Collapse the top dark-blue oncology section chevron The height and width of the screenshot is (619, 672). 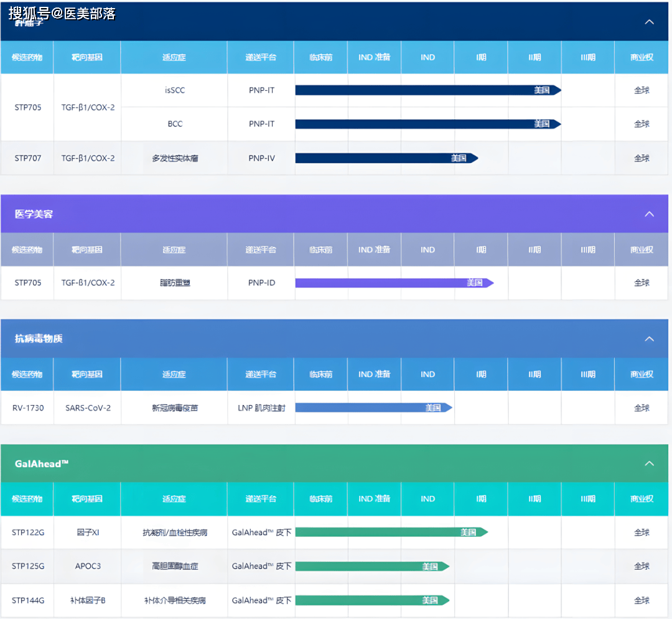(x=649, y=22)
